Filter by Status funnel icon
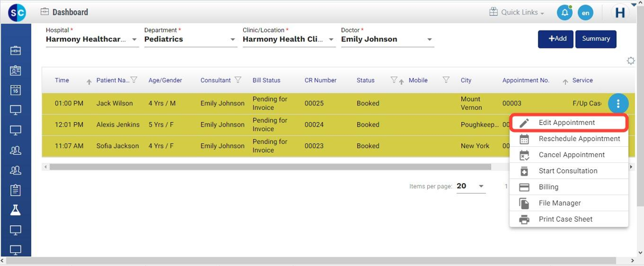Screen dimensions: 644x266 click(x=394, y=80)
